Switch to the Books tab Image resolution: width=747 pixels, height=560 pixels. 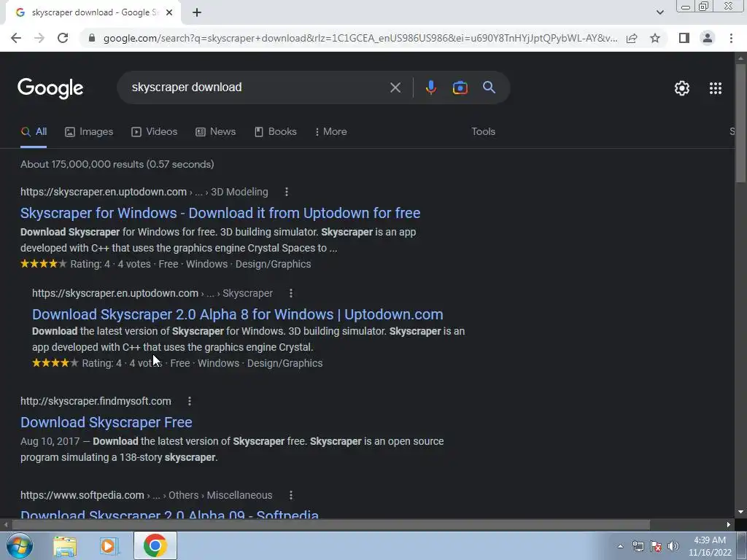pyautogui.click(x=276, y=132)
